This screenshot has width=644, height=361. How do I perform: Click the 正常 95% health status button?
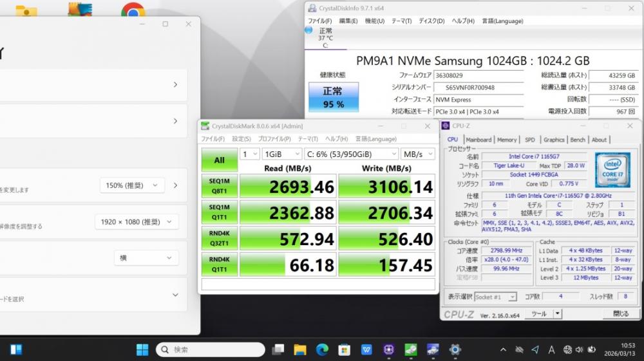pos(334,97)
